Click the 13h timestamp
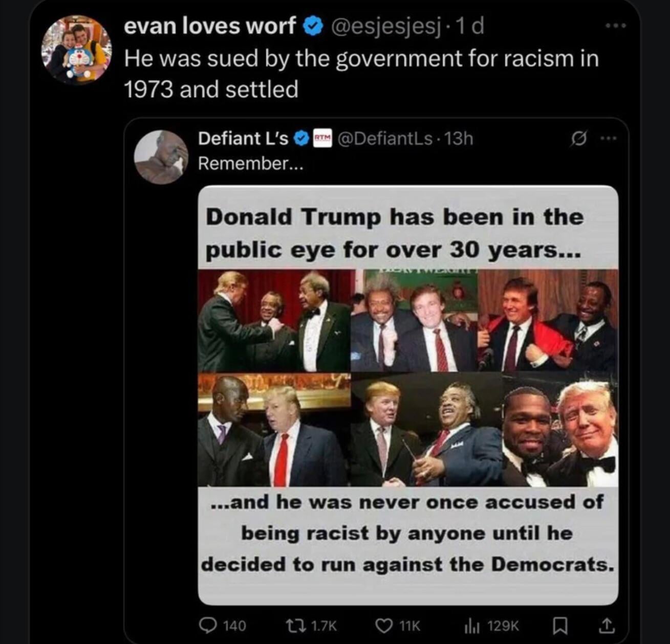This screenshot has width=670, height=644. 459,138
